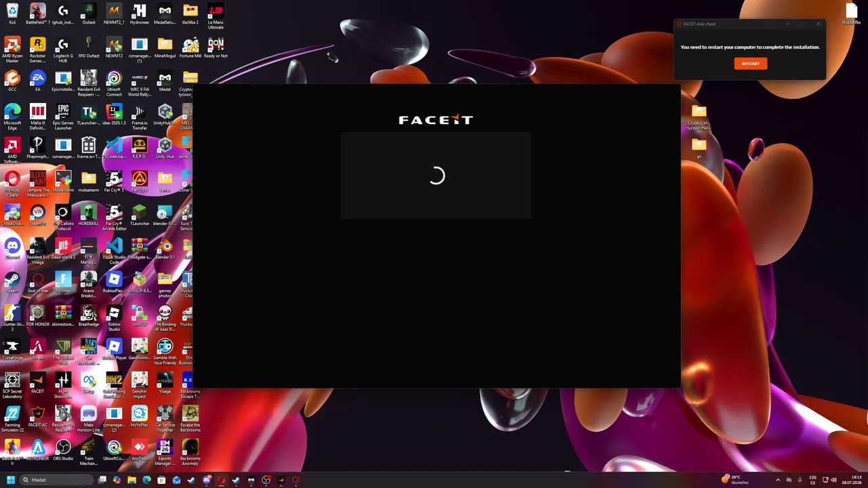The width and height of the screenshot is (868, 488).
Task: Select the Fortnite desktop shortcut
Action: click(x=63, y=283)
